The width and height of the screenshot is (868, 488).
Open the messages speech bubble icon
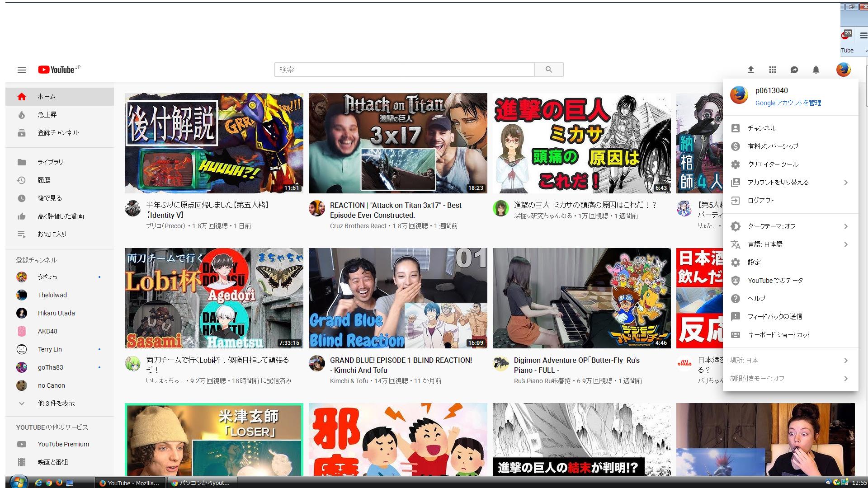pyautogui.click(x=794, y=70)
